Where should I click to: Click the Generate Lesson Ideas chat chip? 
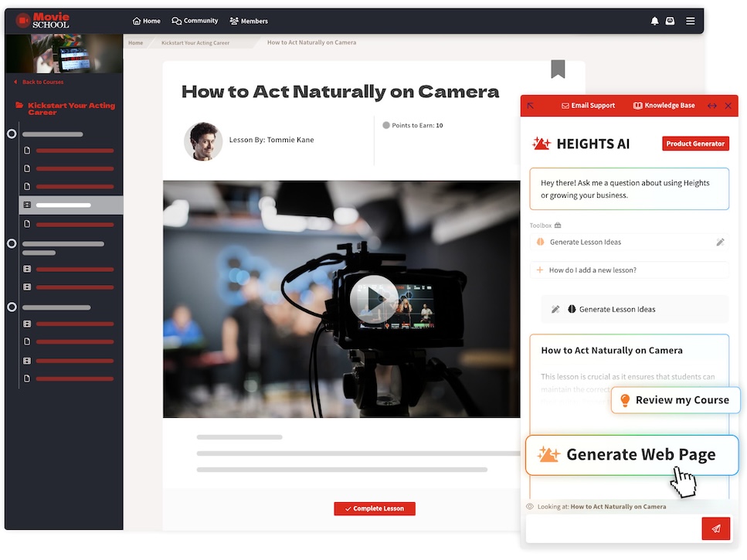coord(634,310)
